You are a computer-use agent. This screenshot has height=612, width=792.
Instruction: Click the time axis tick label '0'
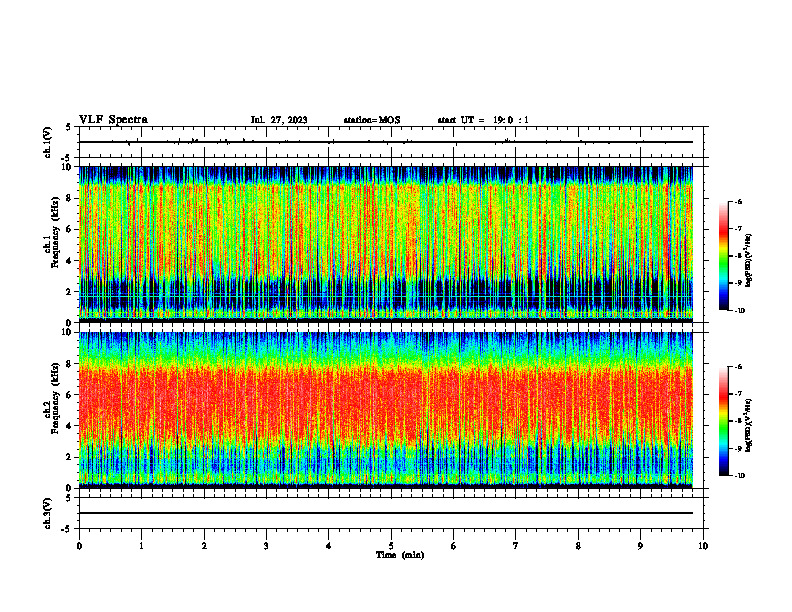click(79, 546)
